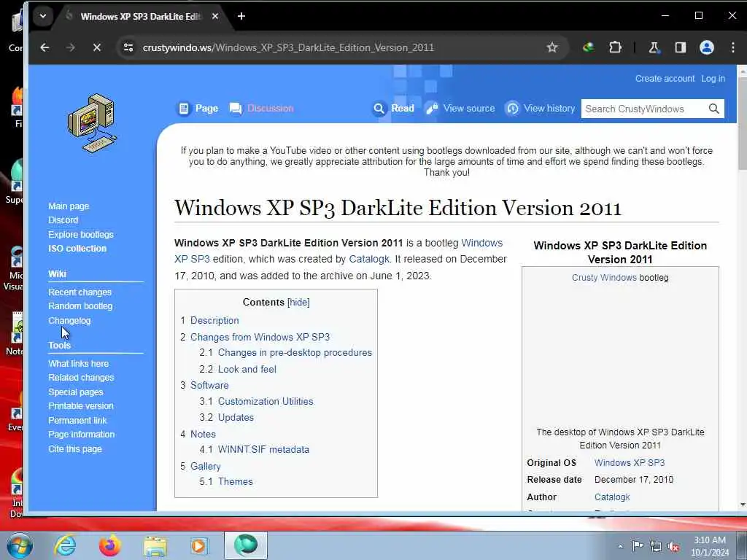Jump to Description in contents
Viewport: 747px width, 560px height.
[214, 321]
